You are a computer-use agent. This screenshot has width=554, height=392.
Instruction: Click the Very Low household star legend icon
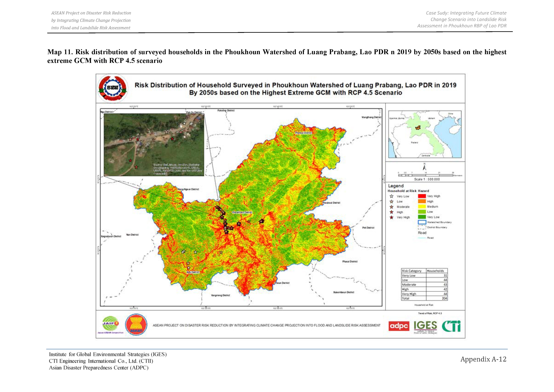(392, 196)
